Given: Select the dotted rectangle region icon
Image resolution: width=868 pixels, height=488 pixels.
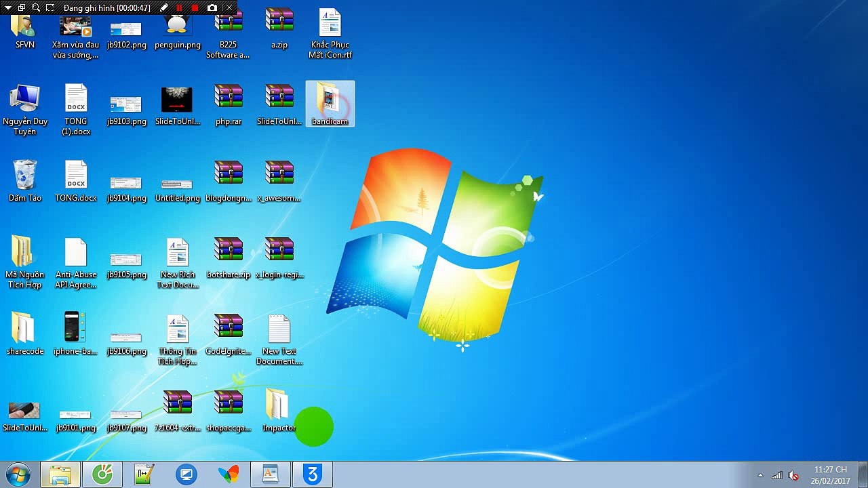Looking at the screenshot, I should 50,7.
